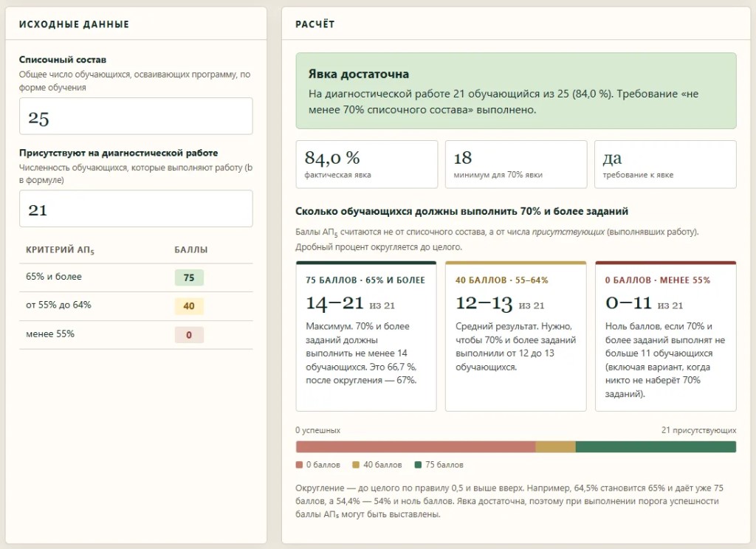The height and width of the screenshot is (549, 756).
Task: Click the red legend swatch for 0 баллов
Action: click(x=300, y=465)
